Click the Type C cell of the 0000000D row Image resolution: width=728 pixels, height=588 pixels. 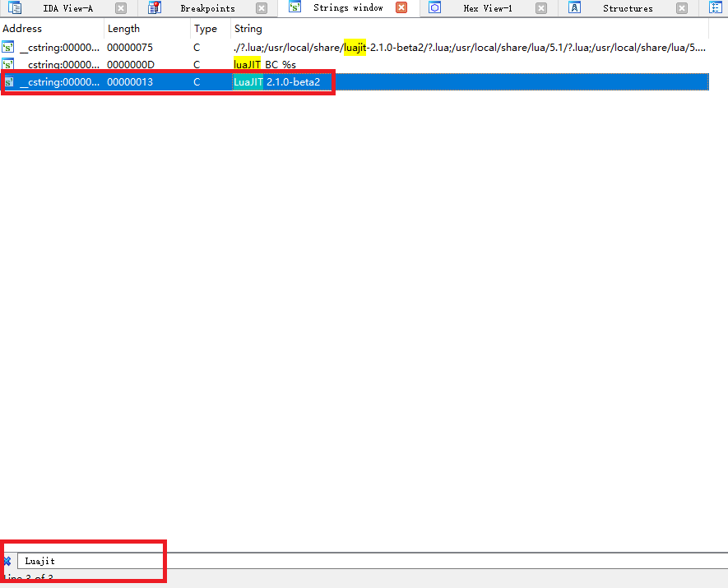click(x=197, y=64)
